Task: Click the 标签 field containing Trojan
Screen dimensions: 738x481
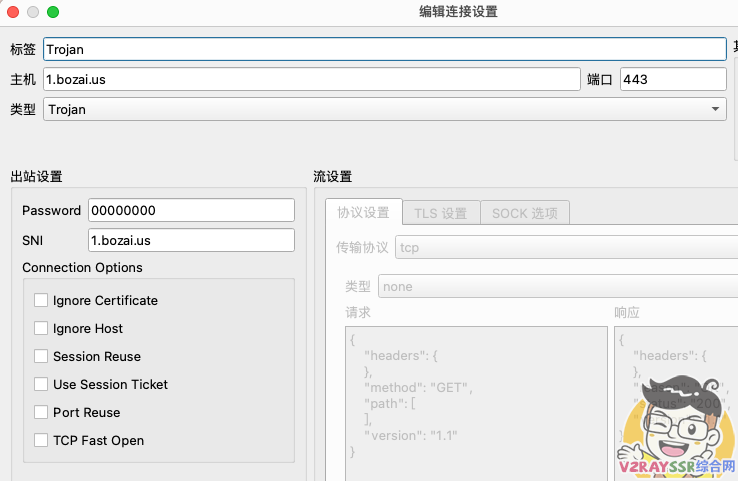Action: tap(385, 49)
